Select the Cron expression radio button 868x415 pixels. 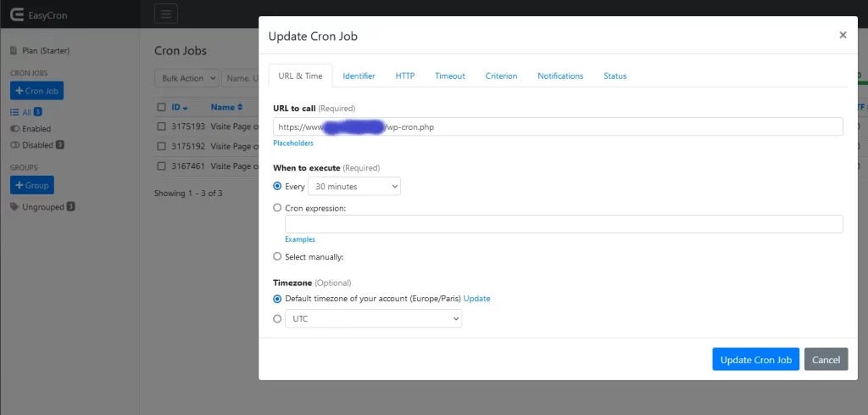pyautogui.click(x=277, y=208)
